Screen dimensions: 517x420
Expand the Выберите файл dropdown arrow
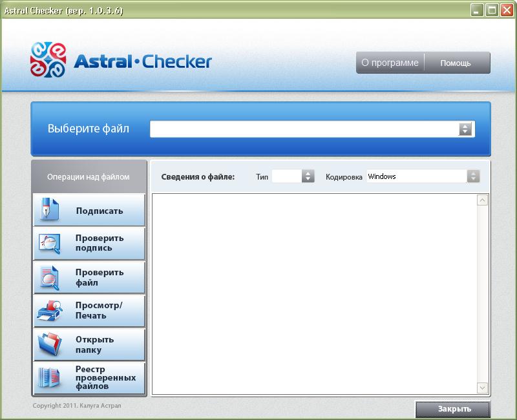point(465,129)
